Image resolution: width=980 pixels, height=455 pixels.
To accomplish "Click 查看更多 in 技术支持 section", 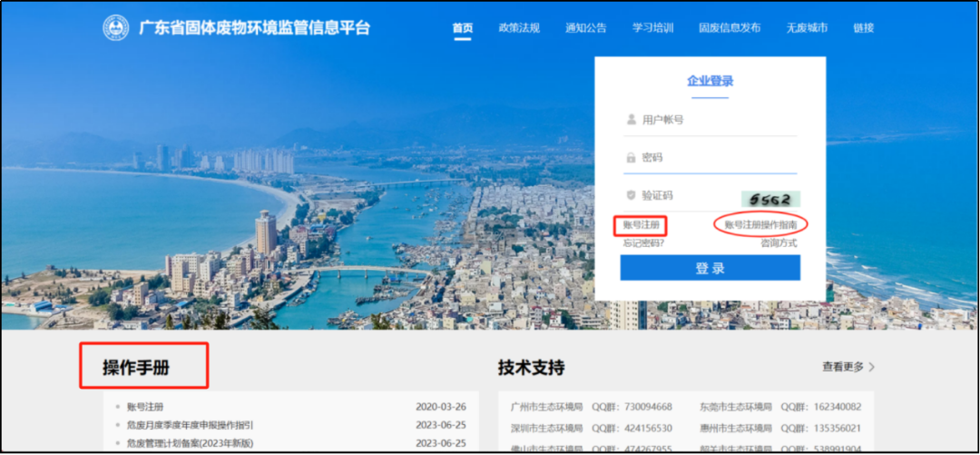I will pos(843,367).
